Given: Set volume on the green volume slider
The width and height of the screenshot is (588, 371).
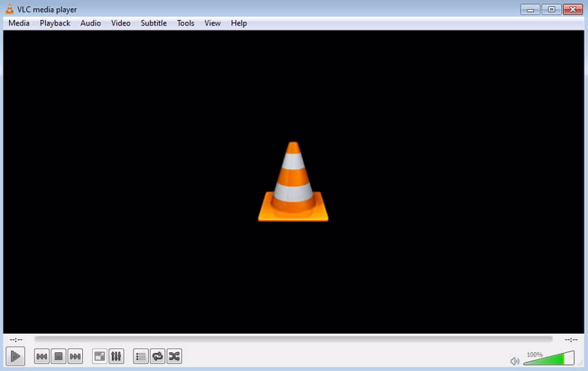Looking at the screenshot, I should [549, 358].
